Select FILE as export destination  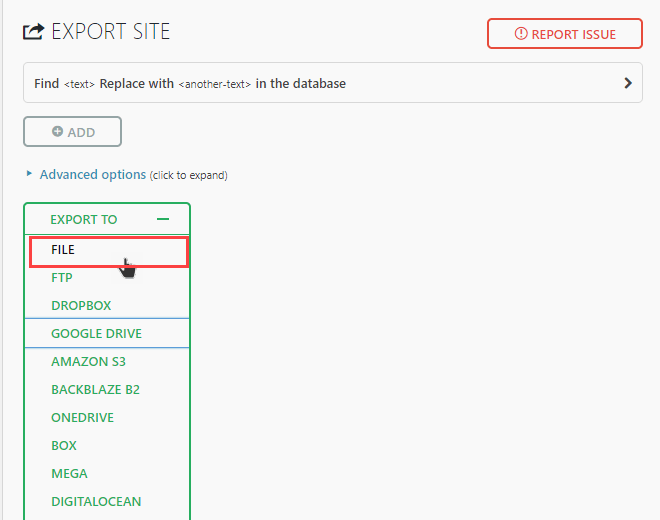(63, 250)
